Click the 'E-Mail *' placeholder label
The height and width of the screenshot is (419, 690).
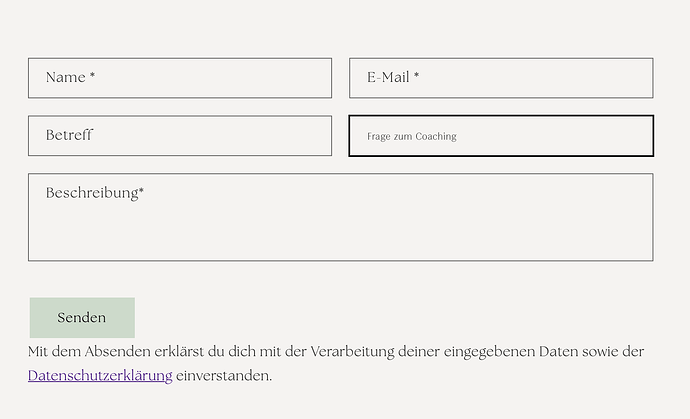pos(393,78)
